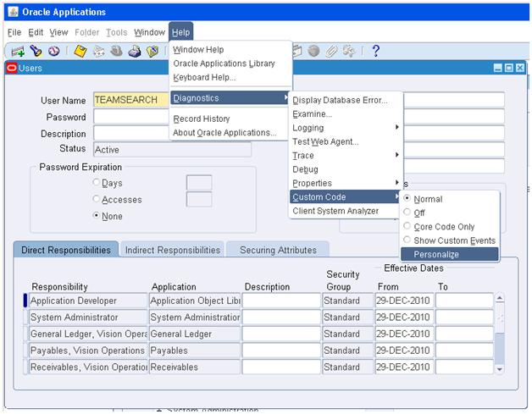Select Keyboard Help menu entry
Image resolution: width=532 pixels, height=414 pixels.
point(230,77)
